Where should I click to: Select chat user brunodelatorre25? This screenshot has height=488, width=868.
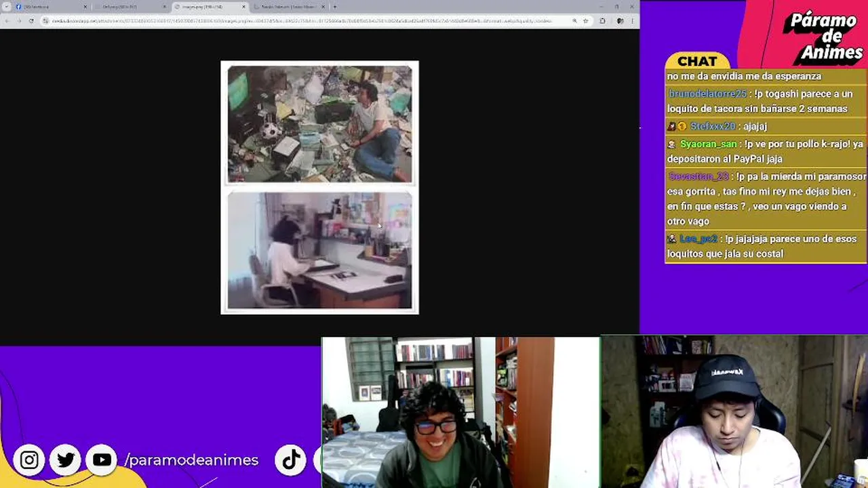coord(707,94)
